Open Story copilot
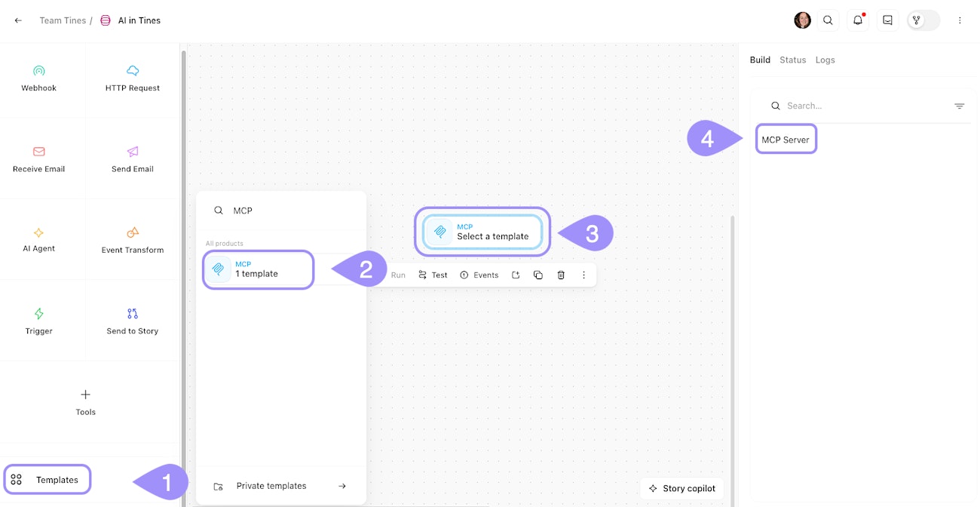Viewport: 980px width, 507px height. [x=682, y=488]
